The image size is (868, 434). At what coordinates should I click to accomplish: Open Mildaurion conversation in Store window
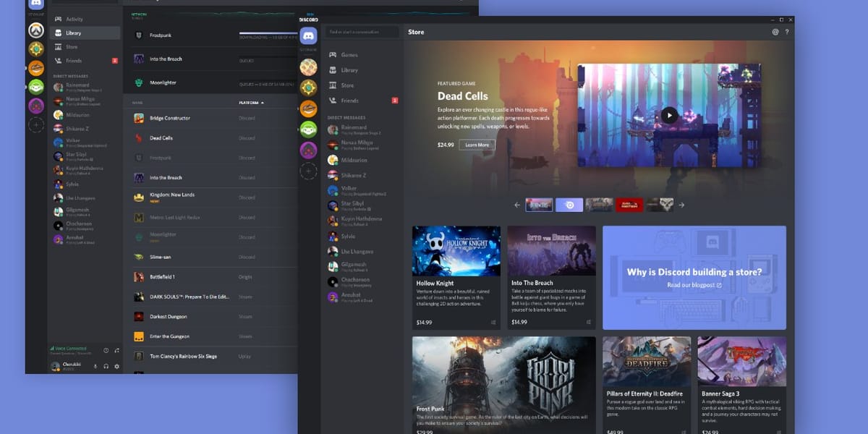362,160
